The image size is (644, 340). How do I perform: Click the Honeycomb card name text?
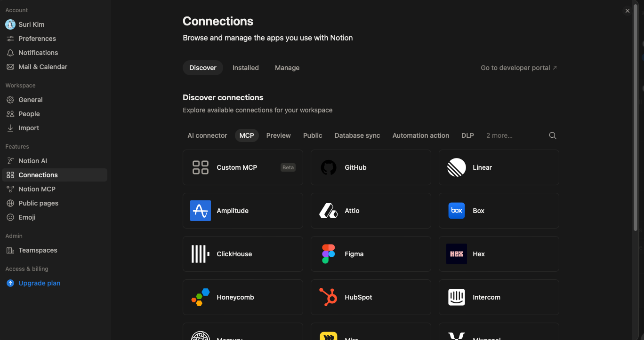click(235, 297)
